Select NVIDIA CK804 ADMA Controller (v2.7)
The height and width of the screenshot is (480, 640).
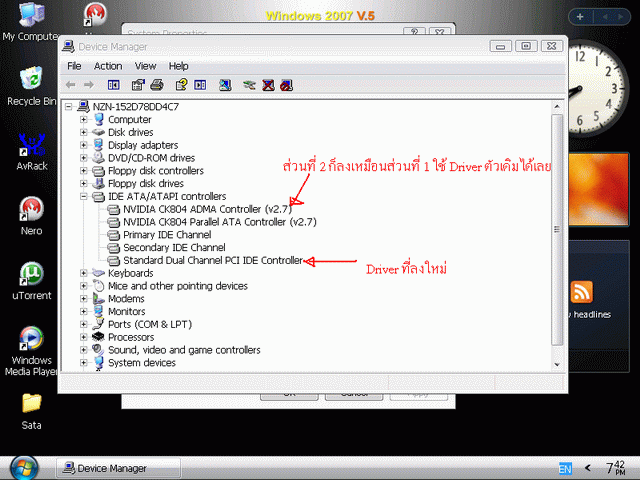[x=207, y=209]
